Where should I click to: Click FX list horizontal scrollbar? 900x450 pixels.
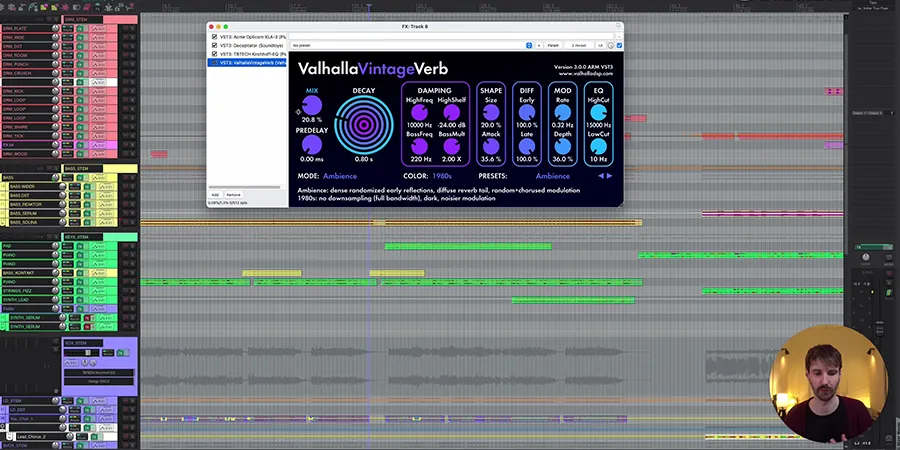pos(245,187)
